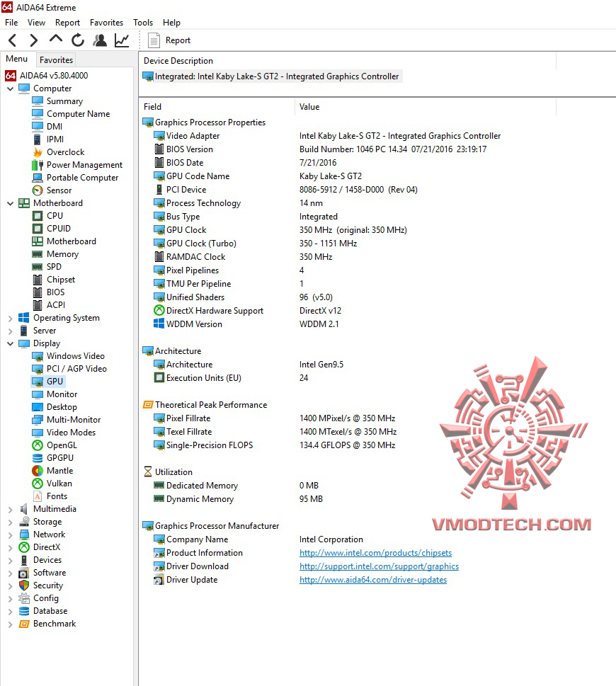
Task: Select the Config tools icon
Action: pos(24,598)
